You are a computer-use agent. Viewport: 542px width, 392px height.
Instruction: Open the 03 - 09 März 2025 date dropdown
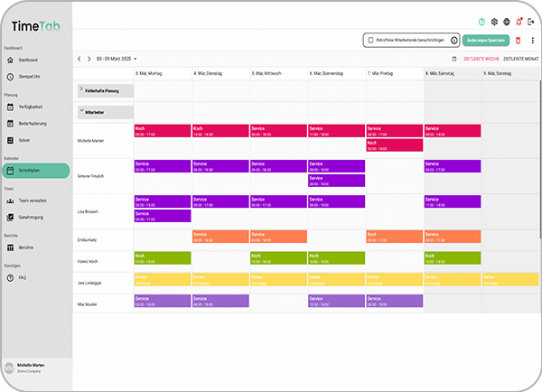pyautogui.click(x=119, y=59)
